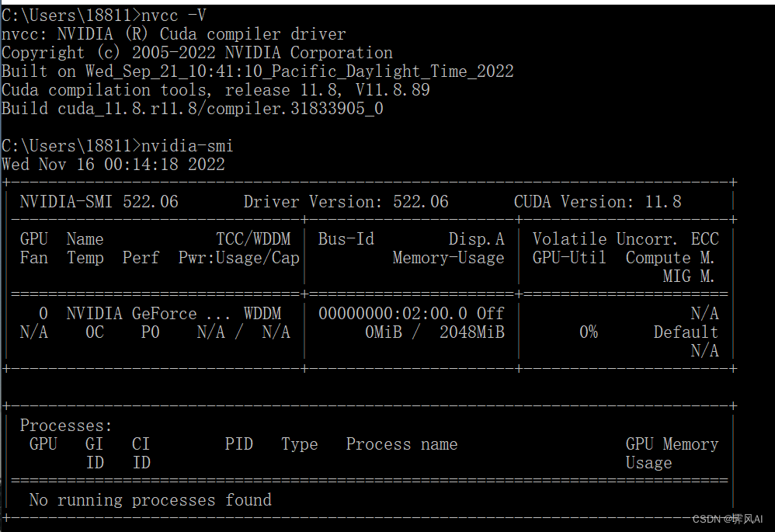The width and height of the screenshot is (775, 532).
Task: Click the '0%' GPU utilization value
Action: pos(589,332)
